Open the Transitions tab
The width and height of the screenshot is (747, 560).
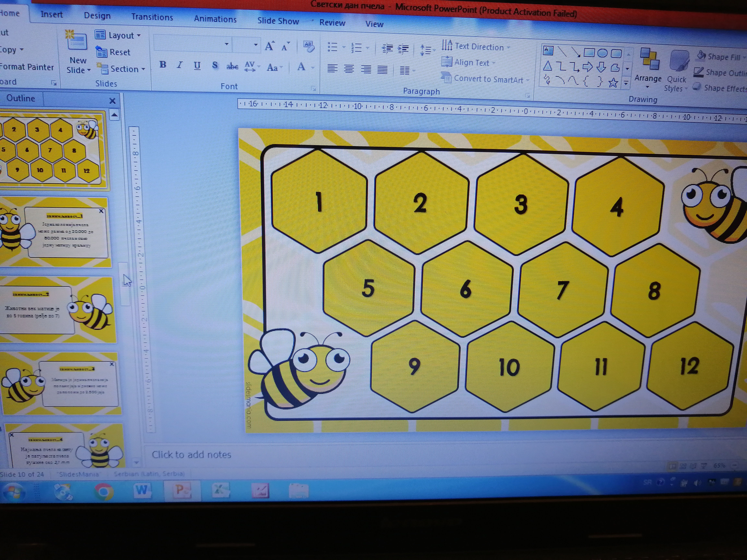pos(152,17)
